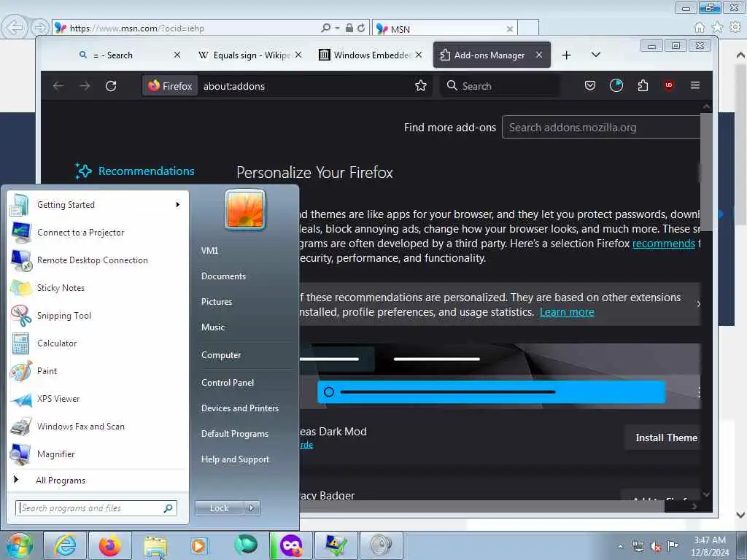Open Music from Start menu

246,327
